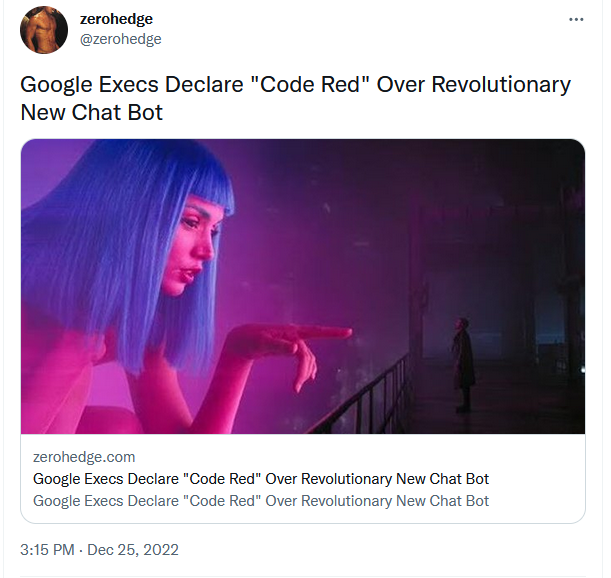
Task: Open the article preview image
Action: [x=303, y=286]
